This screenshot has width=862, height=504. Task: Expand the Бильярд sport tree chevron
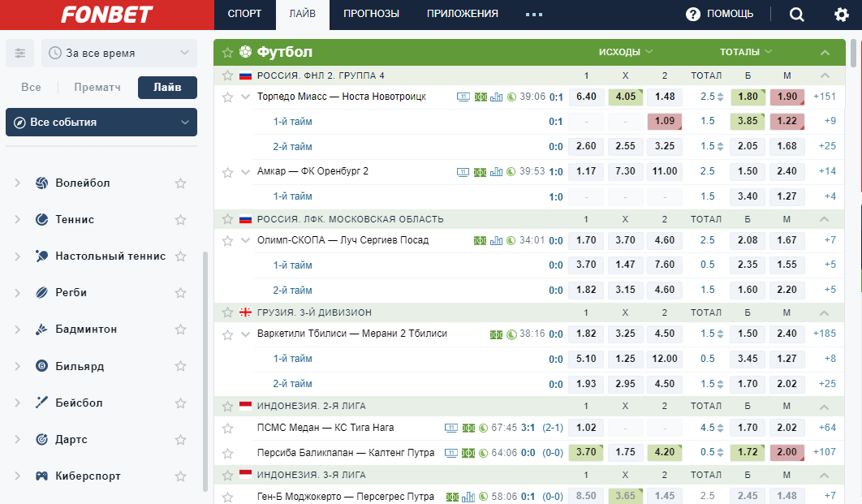tap(18, 366)
